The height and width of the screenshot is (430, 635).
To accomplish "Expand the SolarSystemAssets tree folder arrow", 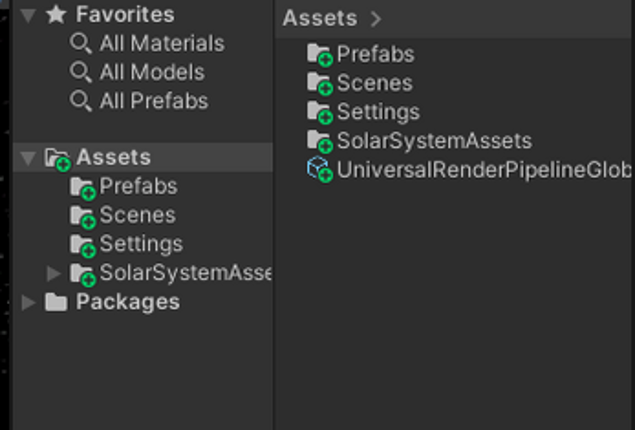I will point(54,273).
